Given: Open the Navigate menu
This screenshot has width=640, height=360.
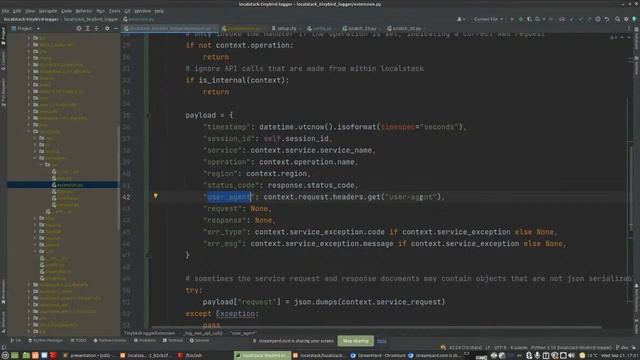Looking at the screenshot, I should [x=48, y=11].
